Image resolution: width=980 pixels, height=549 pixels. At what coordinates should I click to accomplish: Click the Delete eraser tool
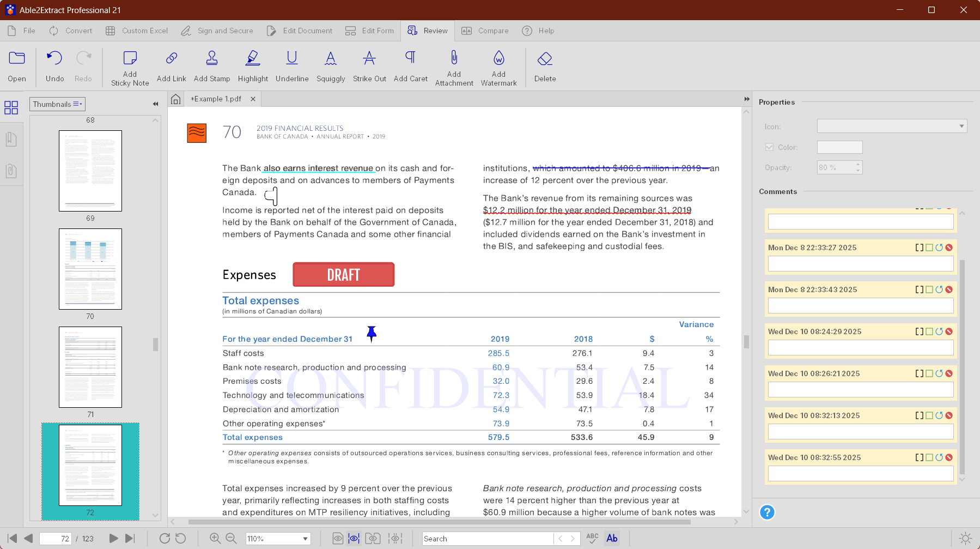[x=545, y=66]
